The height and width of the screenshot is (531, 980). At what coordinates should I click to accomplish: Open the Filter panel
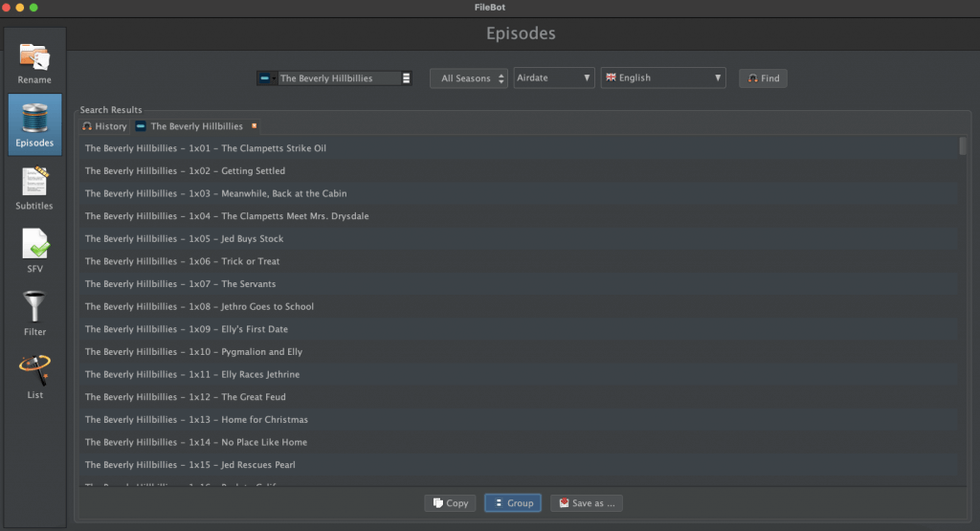pyautogui.click(x=34, y=314)
